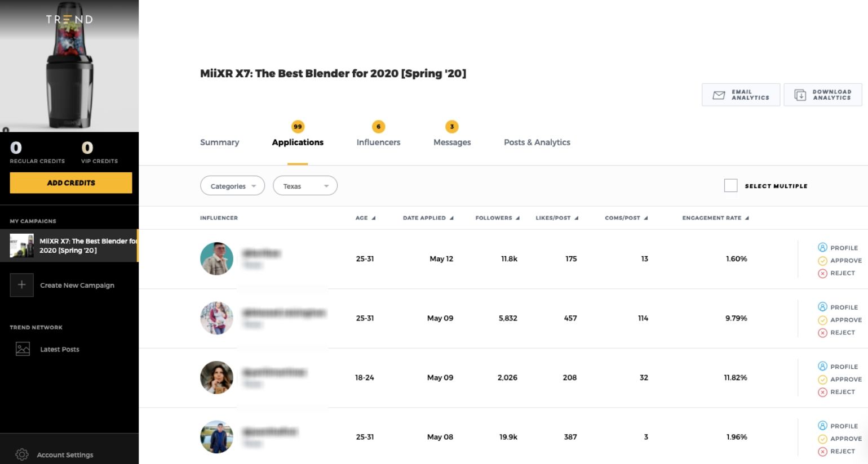Enable the Select Multiple checkbox

click(730, 185)
